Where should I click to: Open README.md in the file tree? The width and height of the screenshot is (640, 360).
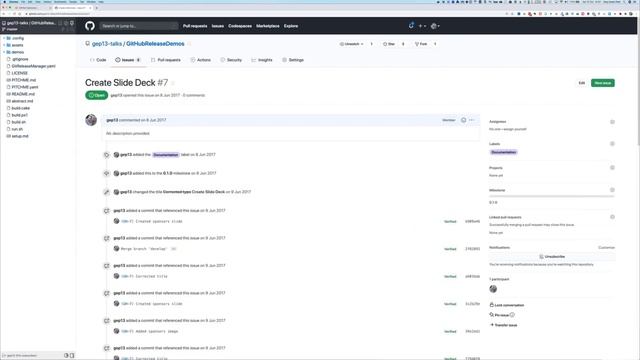pos(23,94)
